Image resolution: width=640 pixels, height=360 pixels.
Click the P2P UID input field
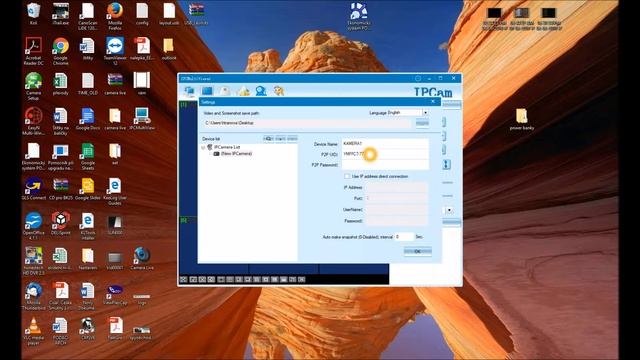(385, 154)
